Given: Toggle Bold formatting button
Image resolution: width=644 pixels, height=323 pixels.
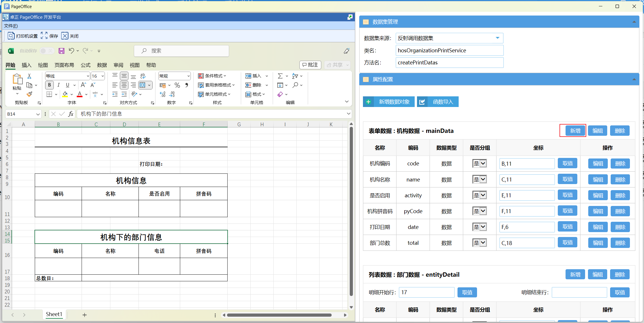Looking at the screenshot, I should pyautogui.click(x=49, y=85).
